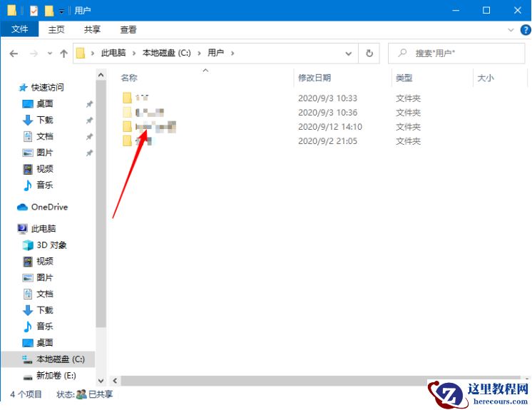Refresh the current folder view
532x410 pixels.
click(x=369, y=53)
